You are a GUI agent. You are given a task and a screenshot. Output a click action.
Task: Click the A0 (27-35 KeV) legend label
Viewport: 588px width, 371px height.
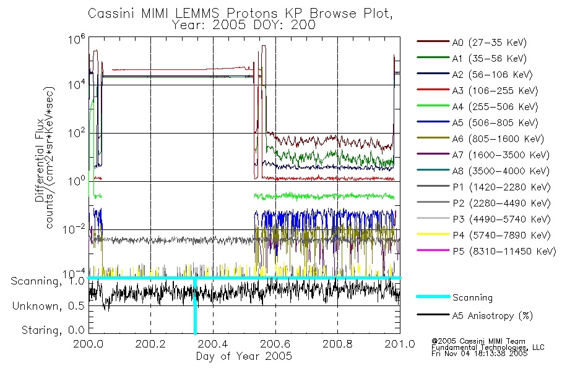pos(489,43)
